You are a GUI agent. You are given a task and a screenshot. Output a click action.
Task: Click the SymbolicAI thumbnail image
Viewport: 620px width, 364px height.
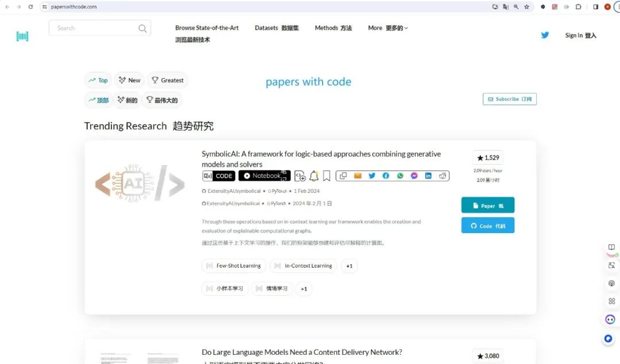pyautogui.click(x=140, y=183)
